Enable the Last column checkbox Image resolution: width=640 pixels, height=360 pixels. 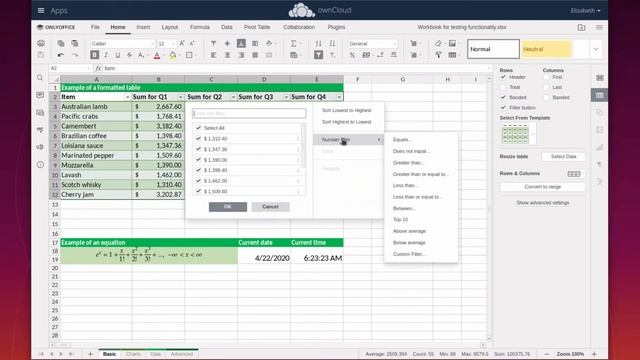tap(547, 87)
